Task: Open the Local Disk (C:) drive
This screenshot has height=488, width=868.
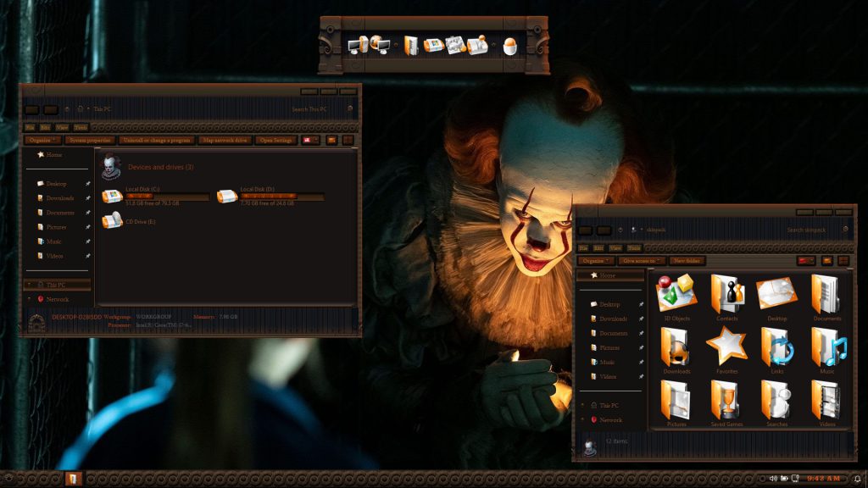Action: click(x=112, y=197)
